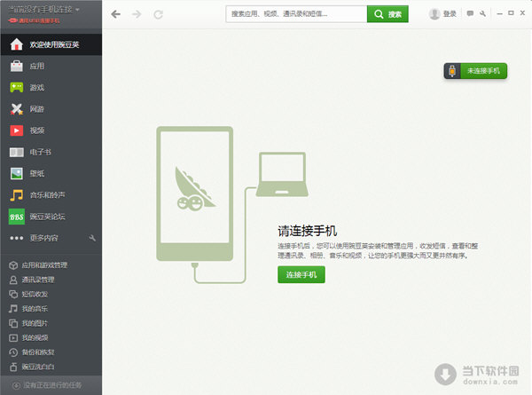Image resolution: width=532 pixels, height=395 pixels.
Task: Open the 电子书 book icon
Action: pos(16,152)
